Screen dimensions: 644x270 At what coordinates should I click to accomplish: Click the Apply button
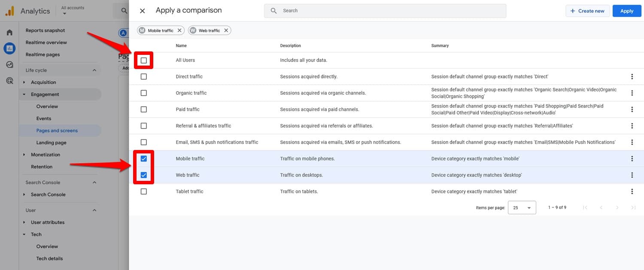pyautogui.click(x=627, y=10)
